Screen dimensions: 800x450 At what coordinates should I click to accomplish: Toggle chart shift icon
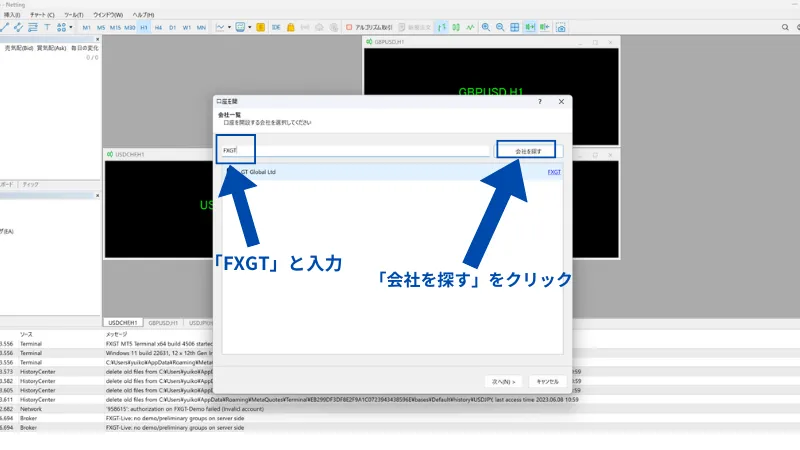(545, 28)
